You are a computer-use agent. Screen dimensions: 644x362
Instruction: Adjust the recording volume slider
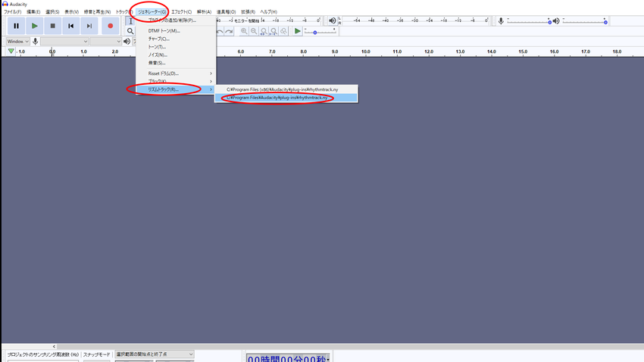[529, 21]
